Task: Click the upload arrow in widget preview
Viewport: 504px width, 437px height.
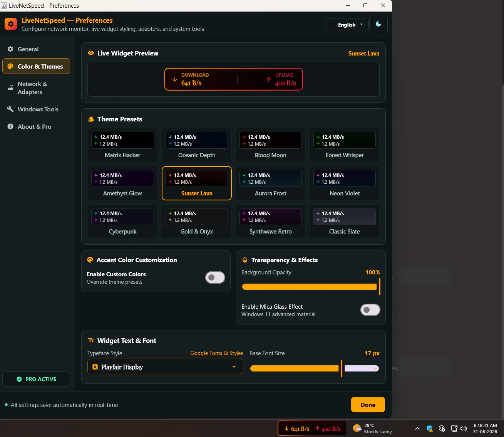Action: coord(269,79)
